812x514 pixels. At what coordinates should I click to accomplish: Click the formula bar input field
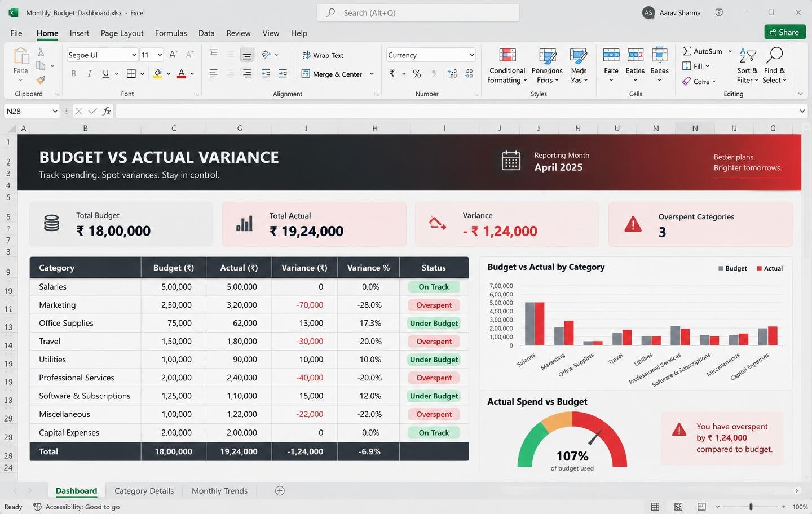(456, 111)
